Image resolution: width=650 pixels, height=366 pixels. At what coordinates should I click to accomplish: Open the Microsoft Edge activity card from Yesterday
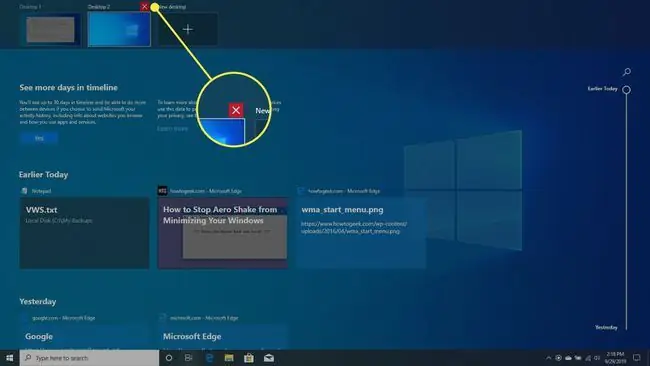click(x=223, y=337)
